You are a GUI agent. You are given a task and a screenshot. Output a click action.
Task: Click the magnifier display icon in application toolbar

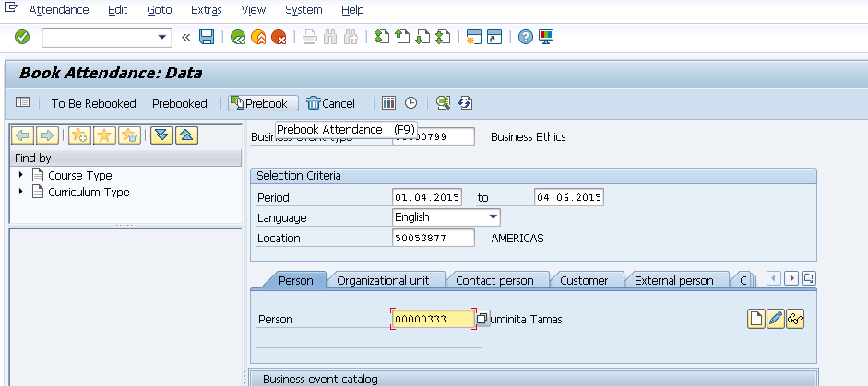point(443,103)
